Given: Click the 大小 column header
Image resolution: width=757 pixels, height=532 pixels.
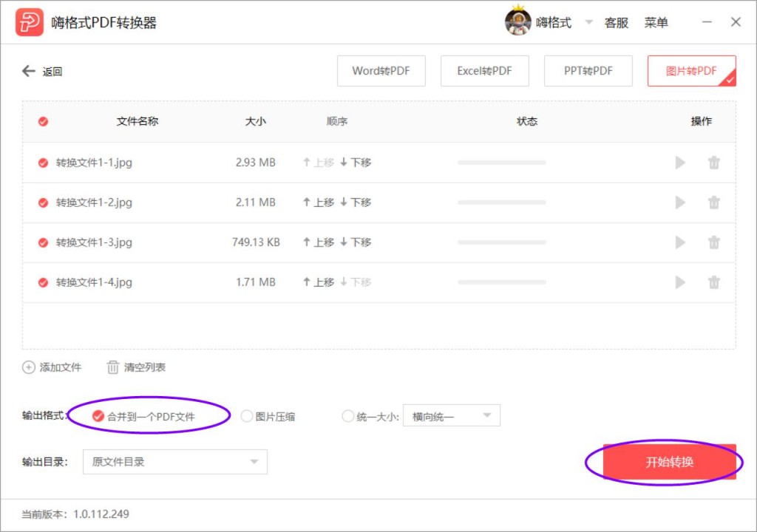Looking at the screenshot, I should 255,121.
